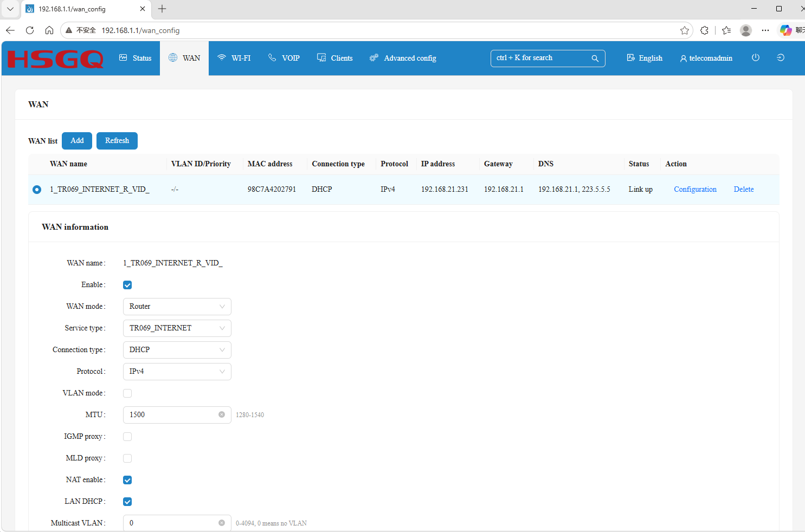
Task: Click the Refresh button
Action: point(117,141)
